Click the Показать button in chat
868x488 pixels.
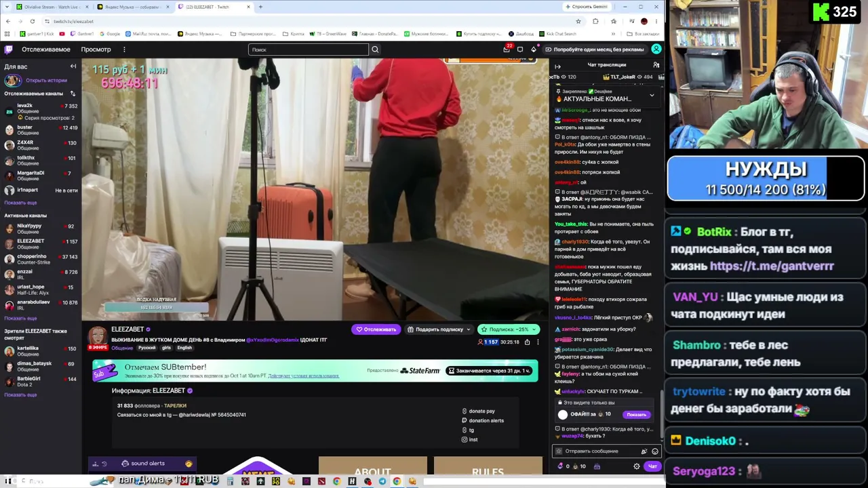(x=636, y=415)
